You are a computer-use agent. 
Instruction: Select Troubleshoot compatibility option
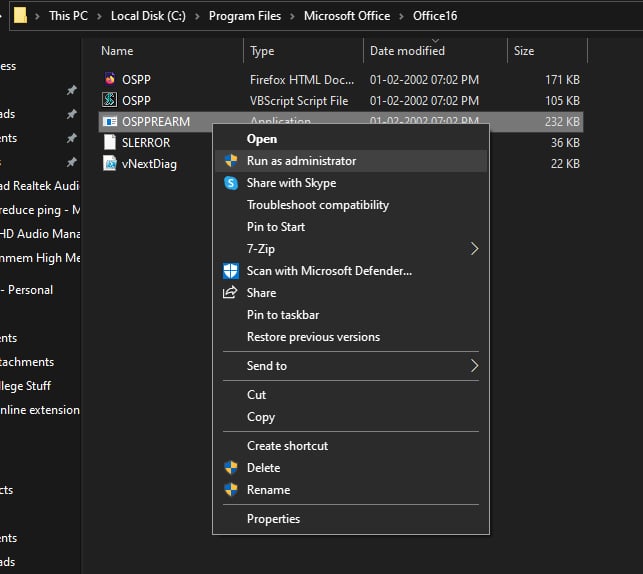click(x=318, y=205)
